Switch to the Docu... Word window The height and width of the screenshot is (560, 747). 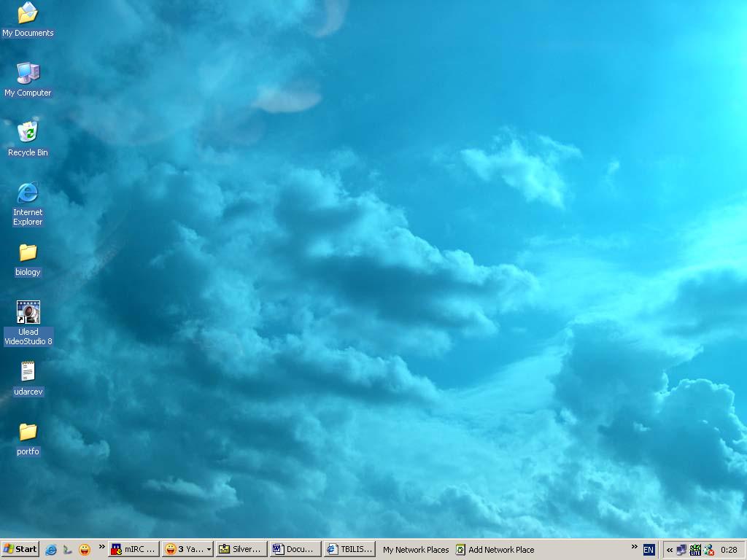point(295,549)
